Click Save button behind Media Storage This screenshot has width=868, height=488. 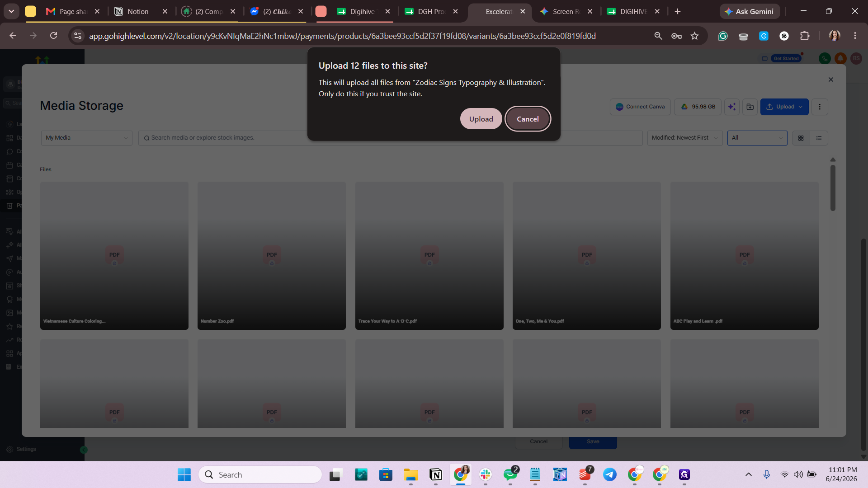593,442
